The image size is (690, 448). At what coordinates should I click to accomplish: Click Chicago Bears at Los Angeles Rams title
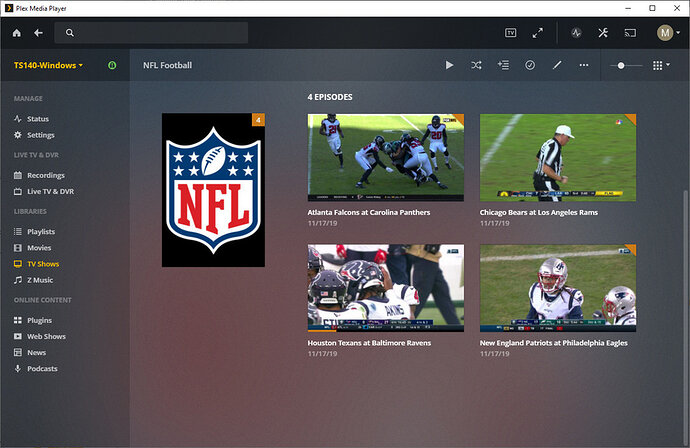point(539,213)
